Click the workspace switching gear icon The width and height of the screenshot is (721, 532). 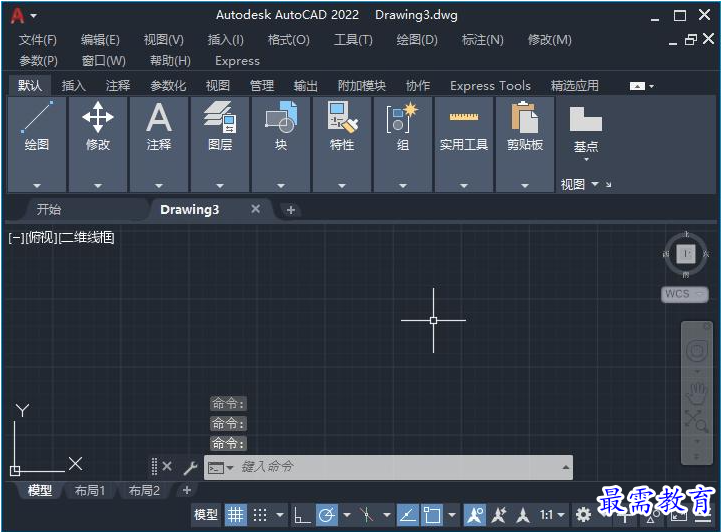pos(584,515)
